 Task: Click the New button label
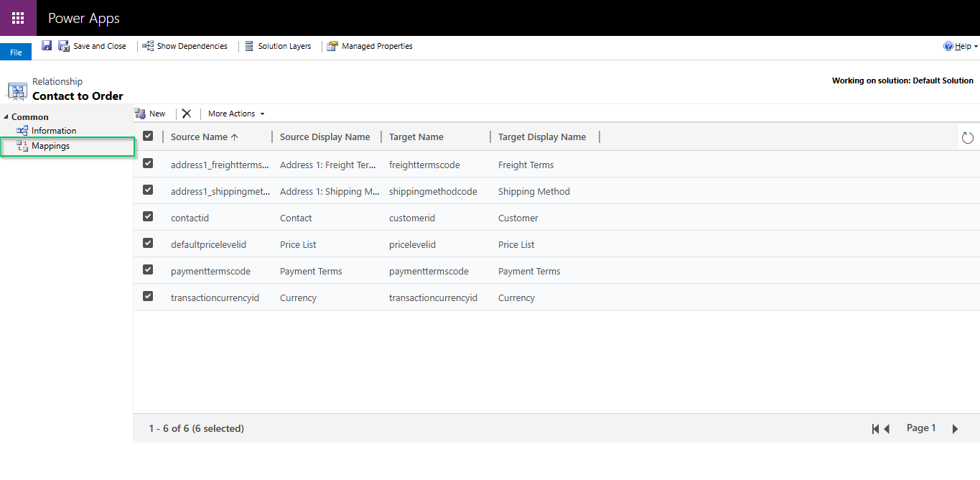coord(157,114)
